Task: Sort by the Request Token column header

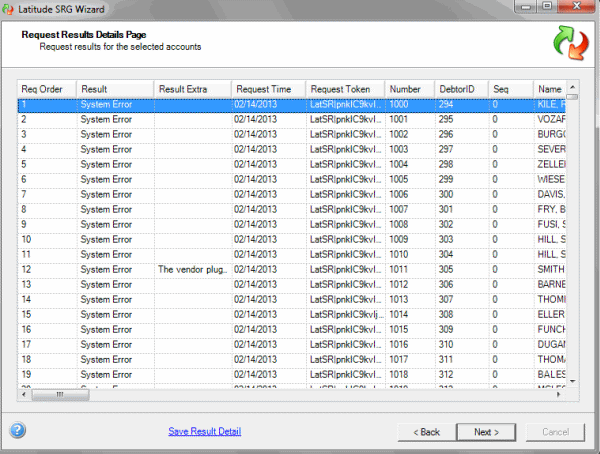Action: click(x=346, y=89)
